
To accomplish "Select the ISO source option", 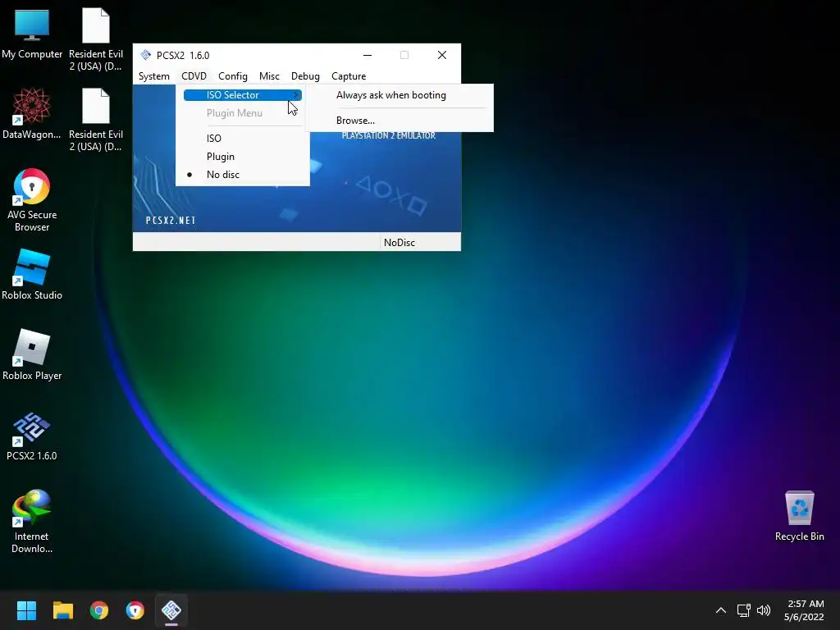I will pos(243,138).
